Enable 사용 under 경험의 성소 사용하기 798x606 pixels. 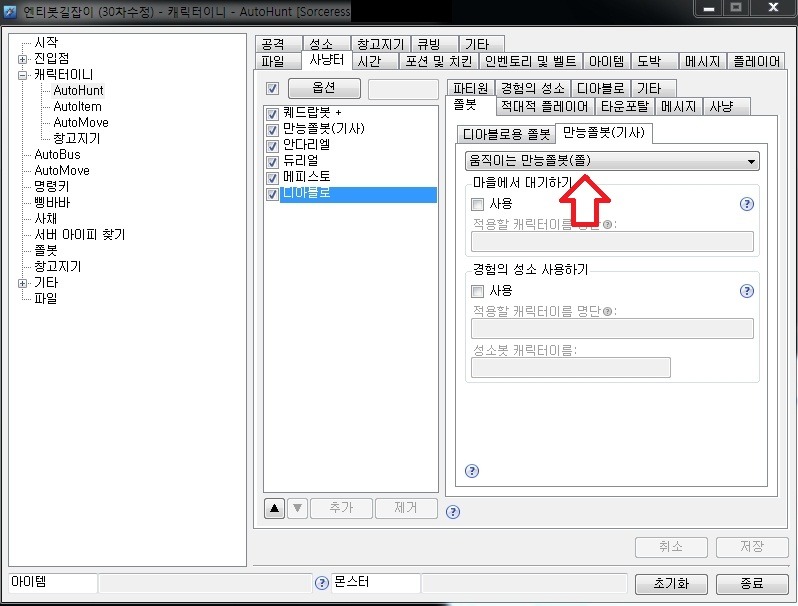477,291
